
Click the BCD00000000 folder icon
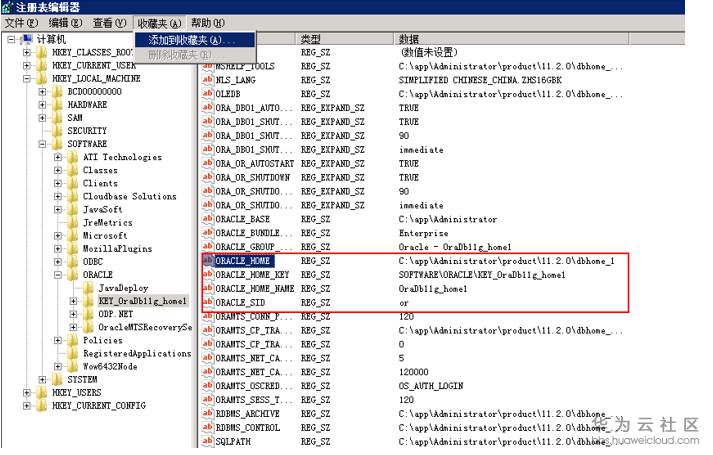pos(57,92)
